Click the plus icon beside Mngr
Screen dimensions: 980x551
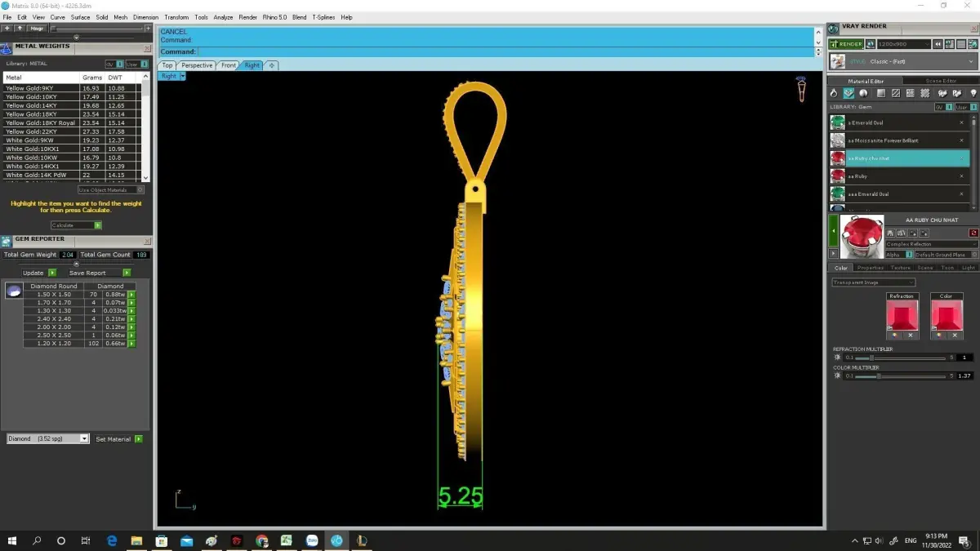click(7, 29)
